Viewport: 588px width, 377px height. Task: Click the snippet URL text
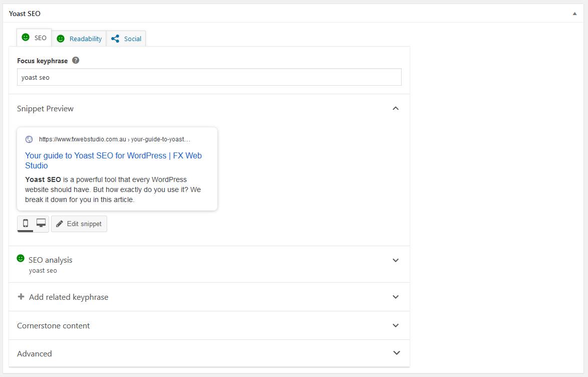point(114,139)
